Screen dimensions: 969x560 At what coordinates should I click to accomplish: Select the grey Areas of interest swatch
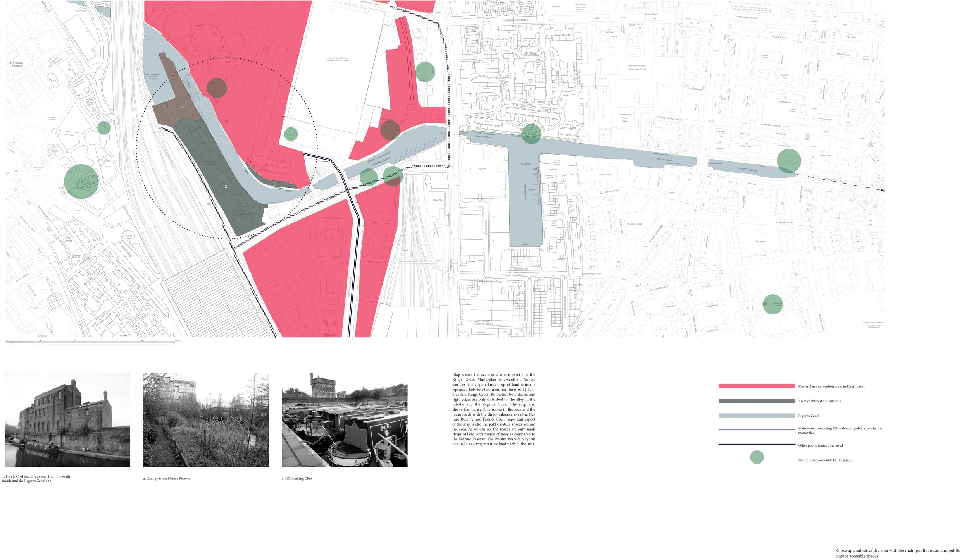click(x=756, y=401)
